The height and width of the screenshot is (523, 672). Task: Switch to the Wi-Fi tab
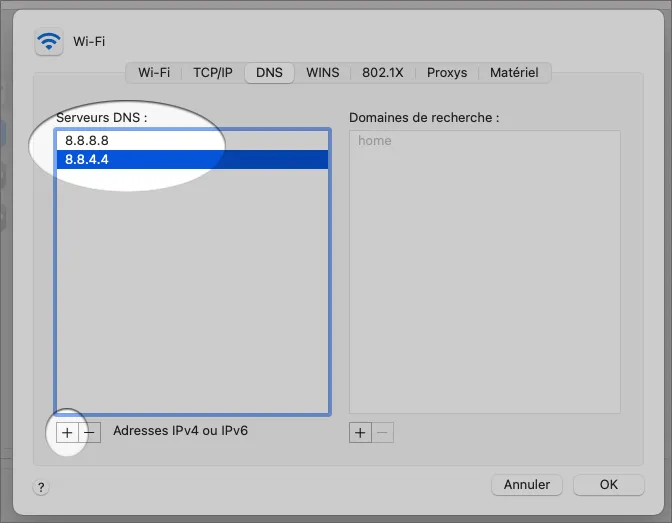pos(154,73)
